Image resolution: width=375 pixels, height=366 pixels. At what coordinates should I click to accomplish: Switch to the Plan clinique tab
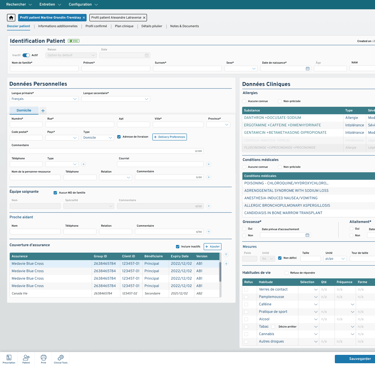(x=124, y=26)
